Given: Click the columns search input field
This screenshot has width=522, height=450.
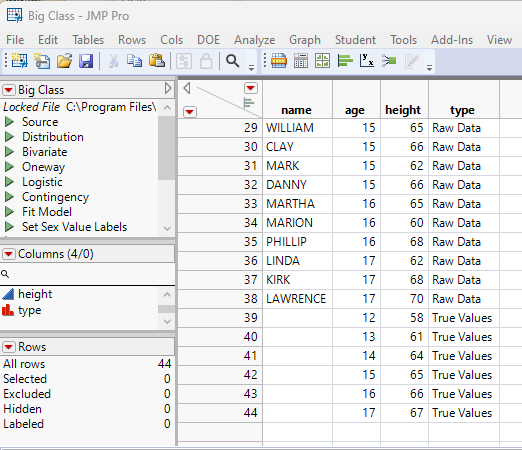Looking at the screenshot, I should [87, 274].
